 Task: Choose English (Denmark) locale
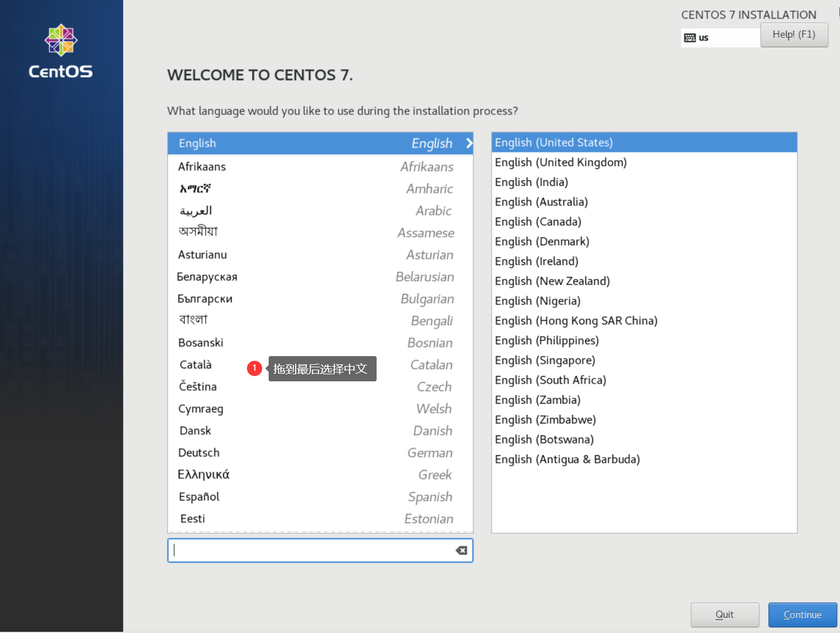(644, 242)
